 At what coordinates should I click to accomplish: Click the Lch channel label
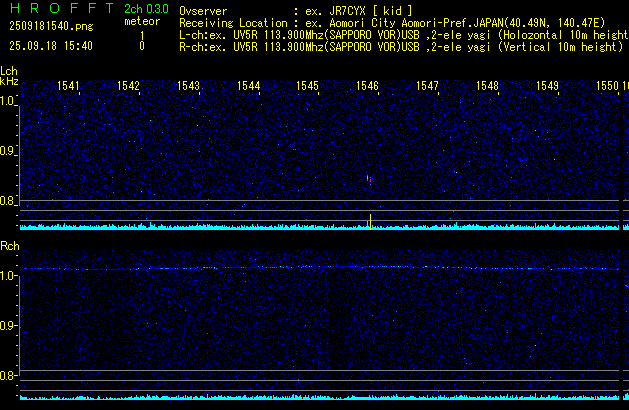[x=9, y=71]
